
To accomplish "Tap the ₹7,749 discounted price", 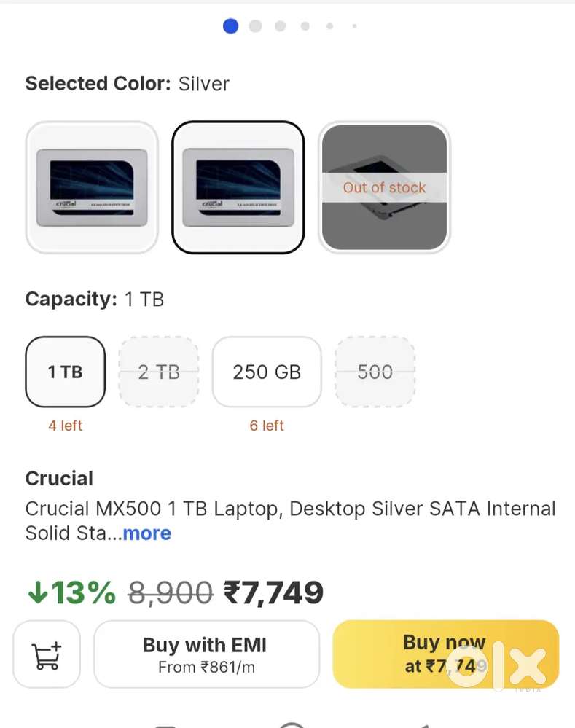I will tap(273, 592).
